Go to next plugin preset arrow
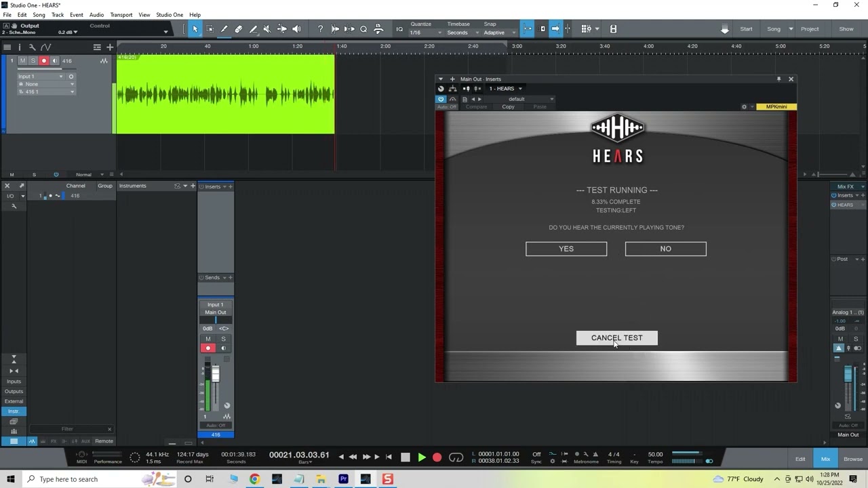 click(479, 99)
